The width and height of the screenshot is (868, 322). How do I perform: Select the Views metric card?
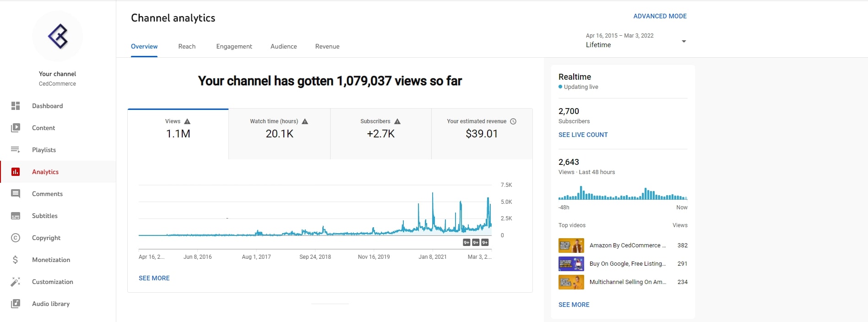(178, 134)
